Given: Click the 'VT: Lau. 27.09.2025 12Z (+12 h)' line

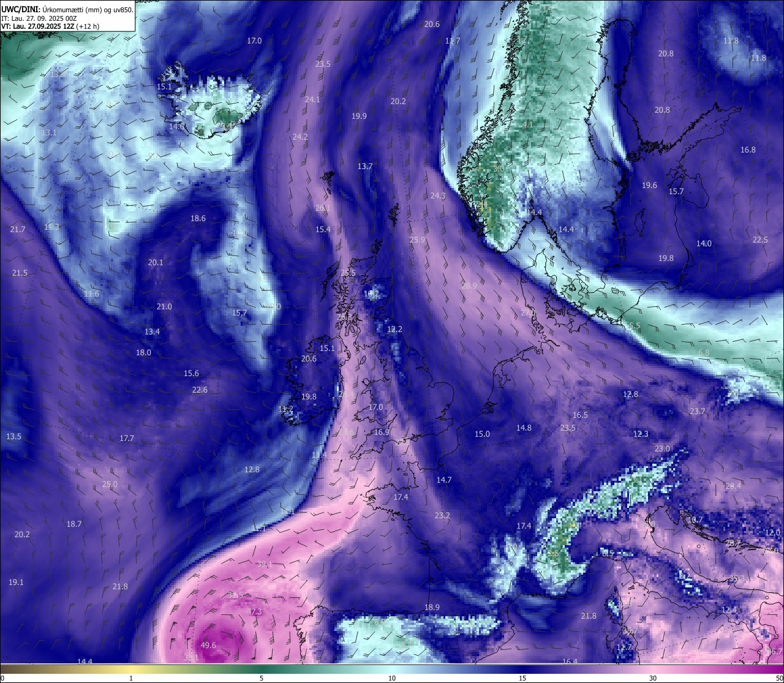Looking at the screenshot, I should coord(50,26).
